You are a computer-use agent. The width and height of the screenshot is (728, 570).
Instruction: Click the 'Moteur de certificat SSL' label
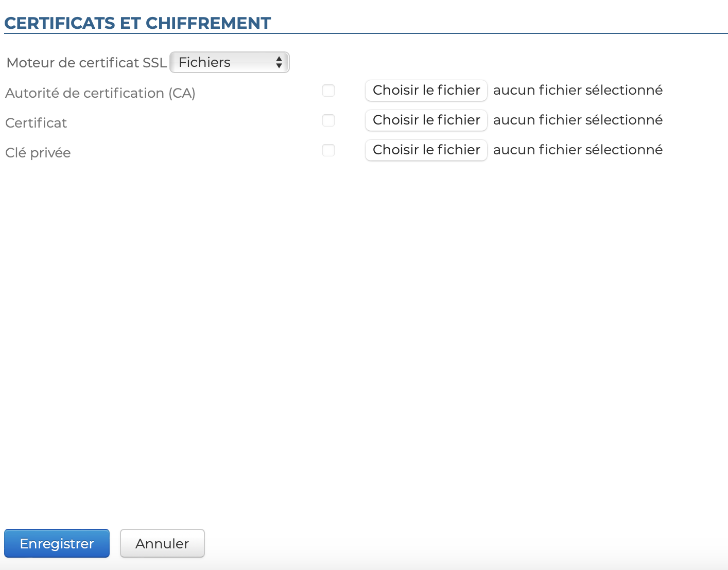(86, 63)
